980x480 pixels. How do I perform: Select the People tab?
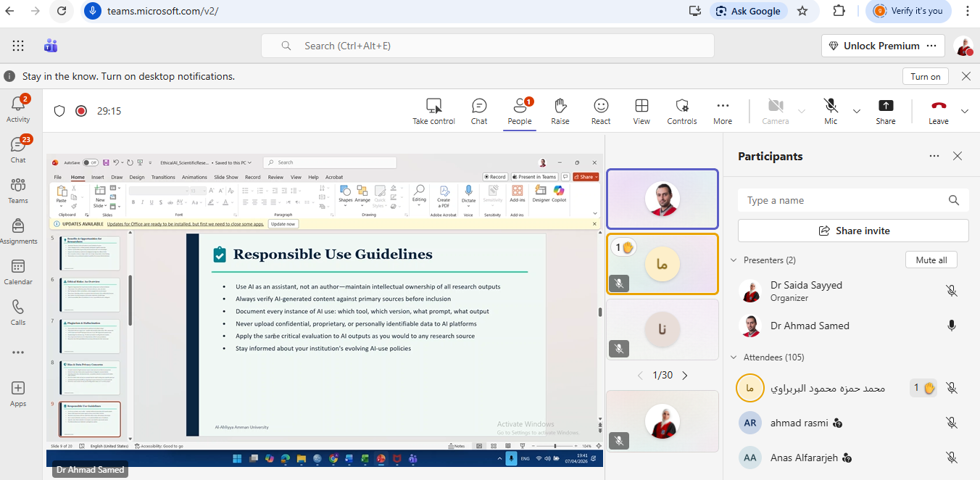click(519, 111)
